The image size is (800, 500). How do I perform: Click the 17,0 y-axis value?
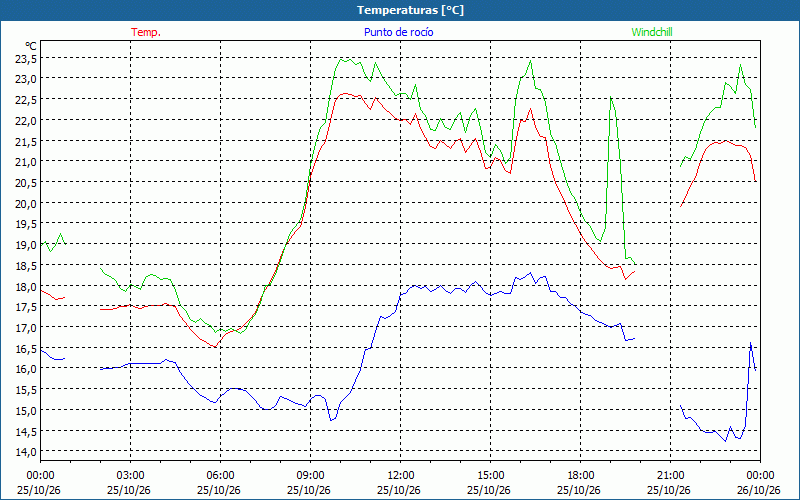(26, 328)
